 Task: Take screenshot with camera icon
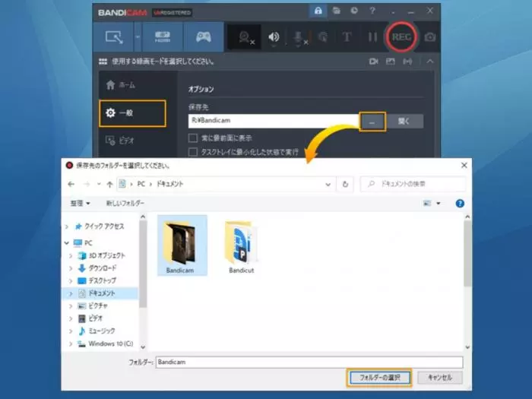[x=430, y=37]
